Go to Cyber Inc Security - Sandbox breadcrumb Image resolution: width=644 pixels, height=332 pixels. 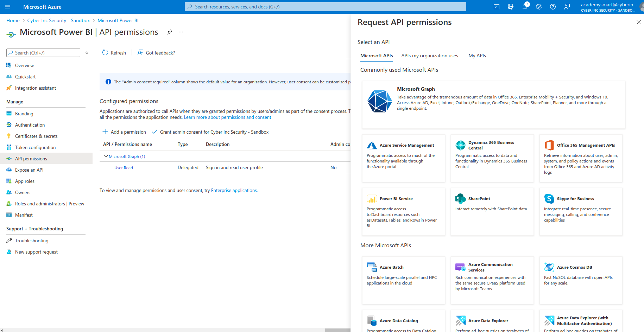(x=58, y=20)
